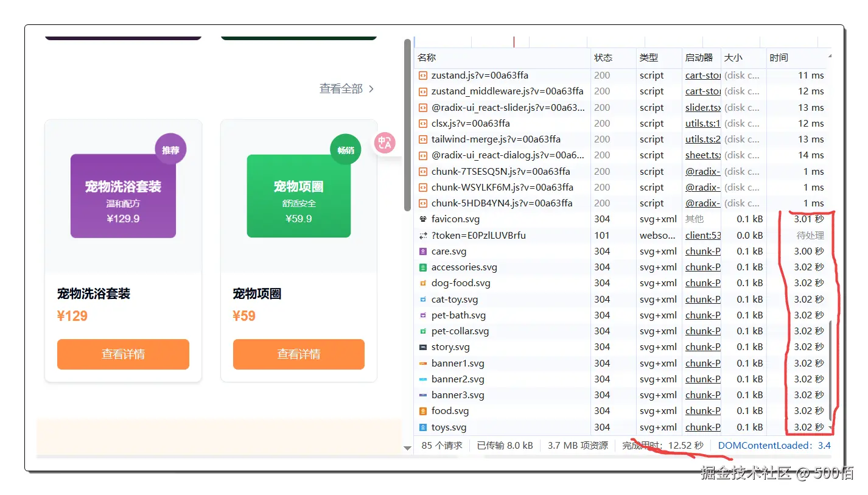This screenshot has width=868, height=495.
Task: Sort by the 大小 column header
Action: pyautogui.click(x=743, y=58)
